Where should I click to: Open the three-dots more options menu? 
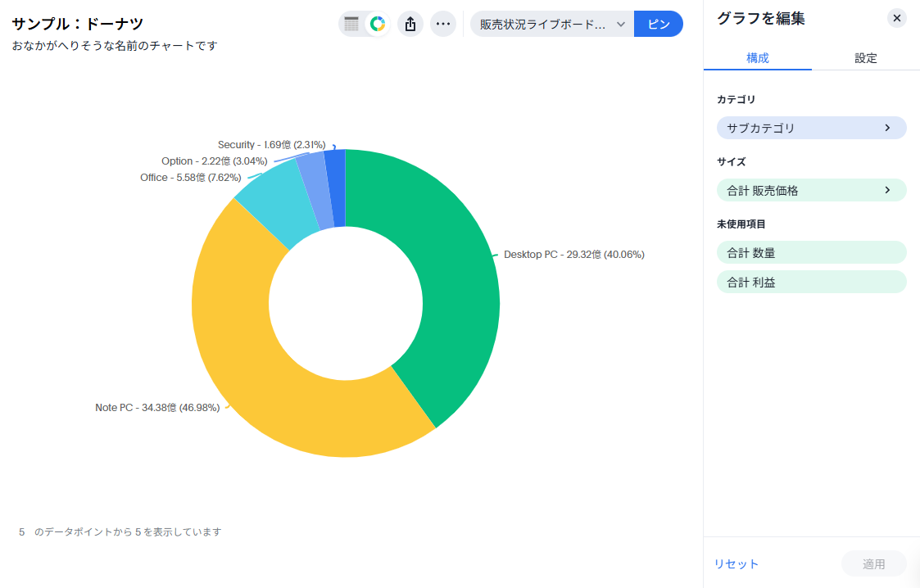443,24
